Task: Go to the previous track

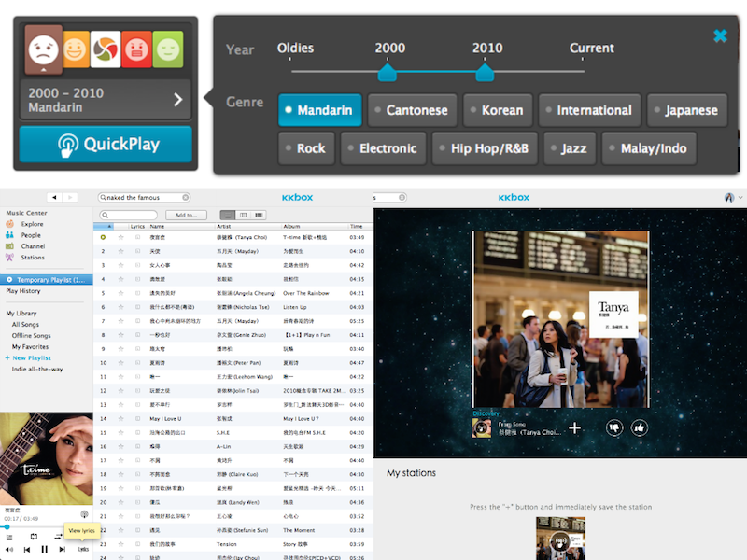Action: (27, 550)
